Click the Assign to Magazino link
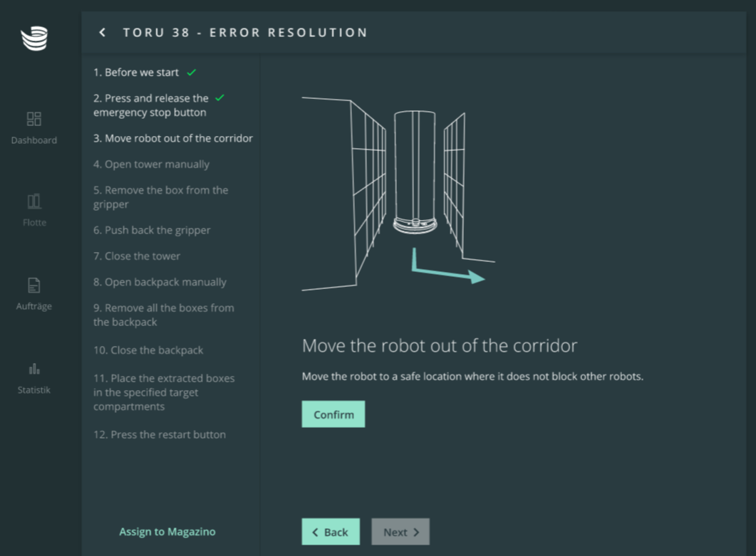This screenshot has width=756, height=556. [167, 532]
